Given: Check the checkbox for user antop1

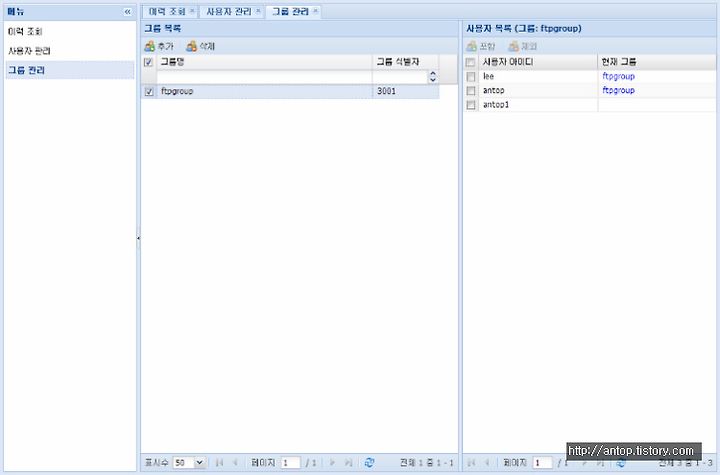Looking at the screenshot, I should [x=471, y=105].
